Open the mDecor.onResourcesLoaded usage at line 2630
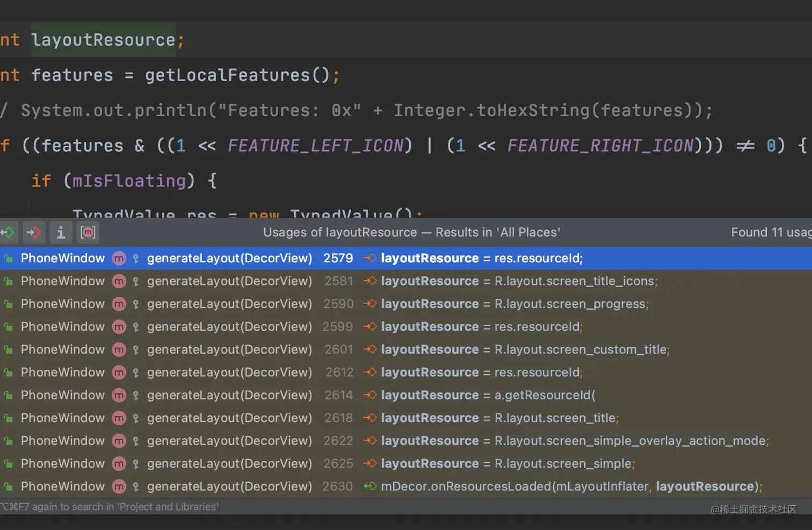This screenshot has height=530, width=812. tap(406, 486)
